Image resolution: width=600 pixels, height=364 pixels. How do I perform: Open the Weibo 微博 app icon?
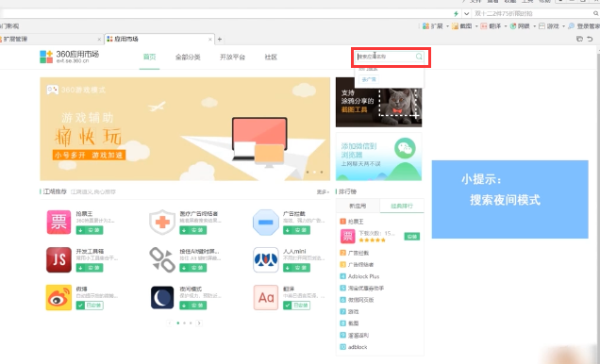58,297
